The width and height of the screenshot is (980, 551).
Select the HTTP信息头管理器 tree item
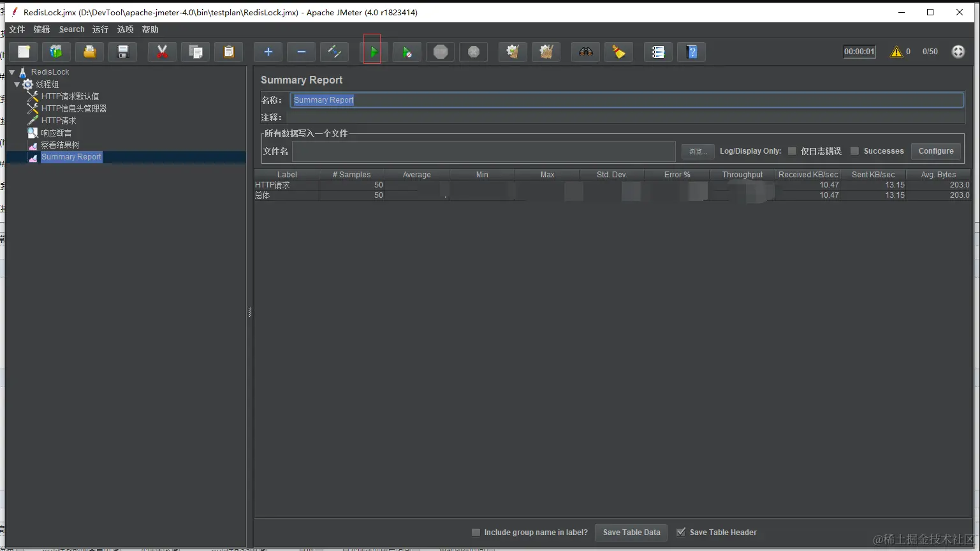74,108
